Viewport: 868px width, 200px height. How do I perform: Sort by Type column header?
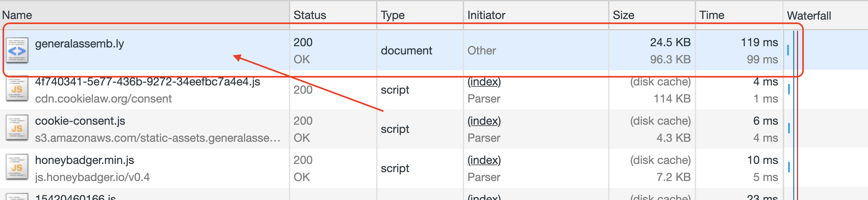(392, 15)
